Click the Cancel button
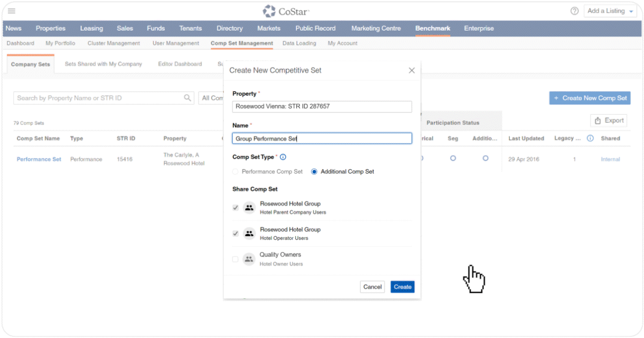This screenshot has width=644, height=338. [372, 287]
